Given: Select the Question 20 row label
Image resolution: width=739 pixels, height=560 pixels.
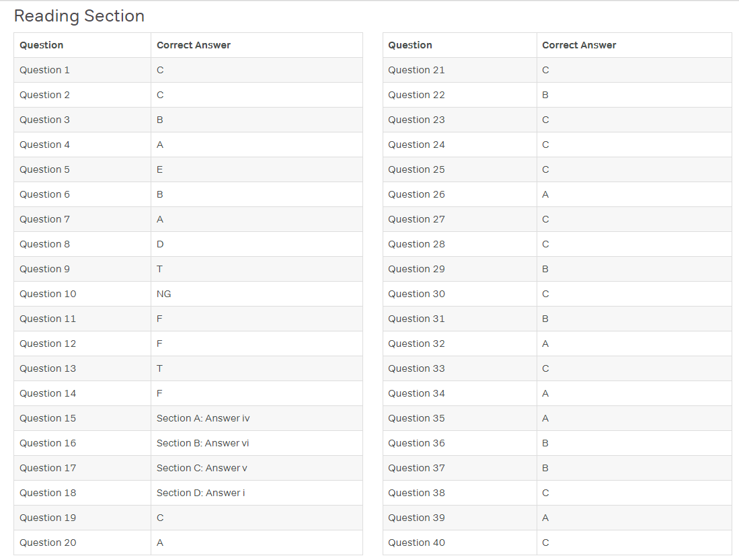Looking at the screenshot, I should (x=48, y=543).
